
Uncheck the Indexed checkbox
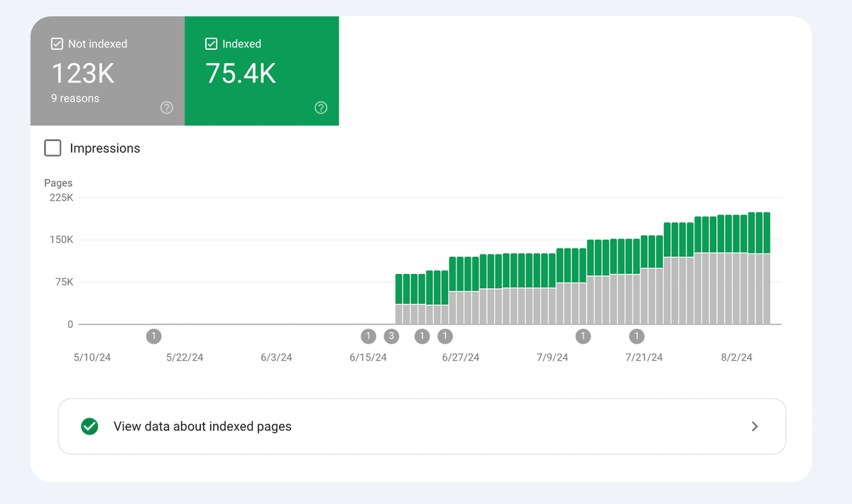click(x=211, y=44)
